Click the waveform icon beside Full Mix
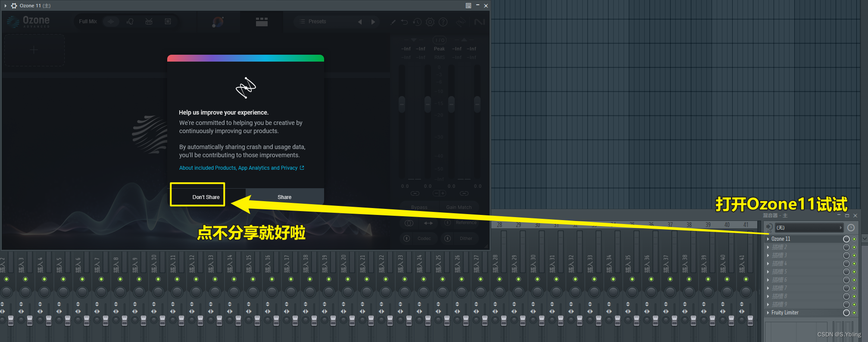 click(x=111, y=22)
